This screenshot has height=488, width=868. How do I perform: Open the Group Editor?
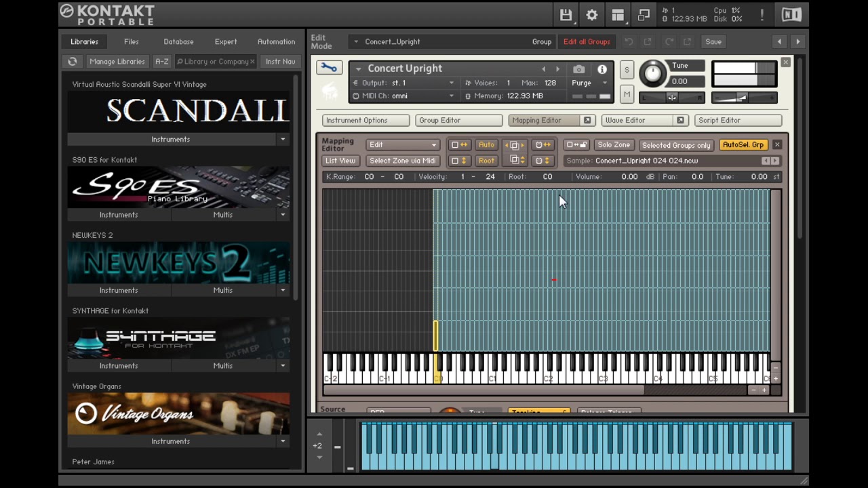coord(458,121)
